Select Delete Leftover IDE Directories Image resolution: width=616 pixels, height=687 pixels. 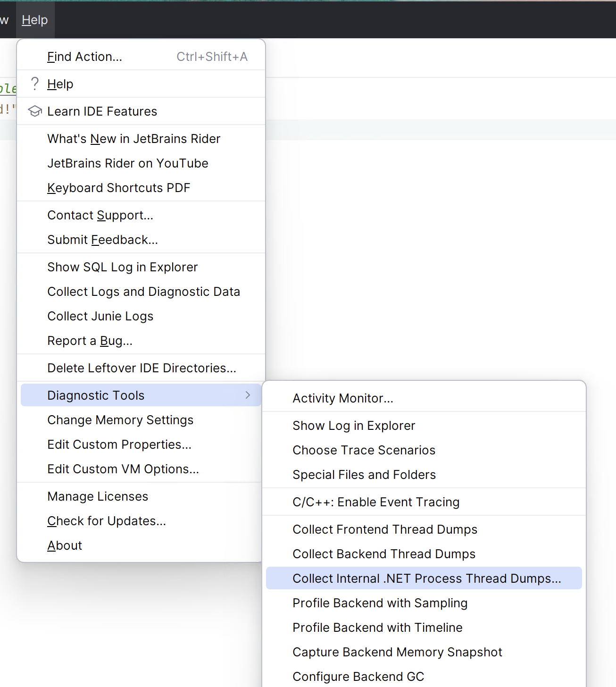[x=142, y=368]
